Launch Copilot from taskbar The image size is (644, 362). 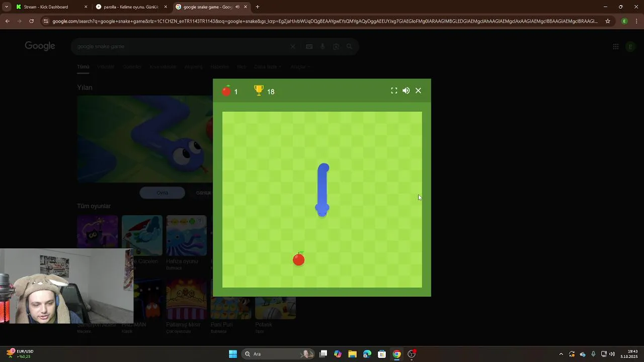click(338, 354)
